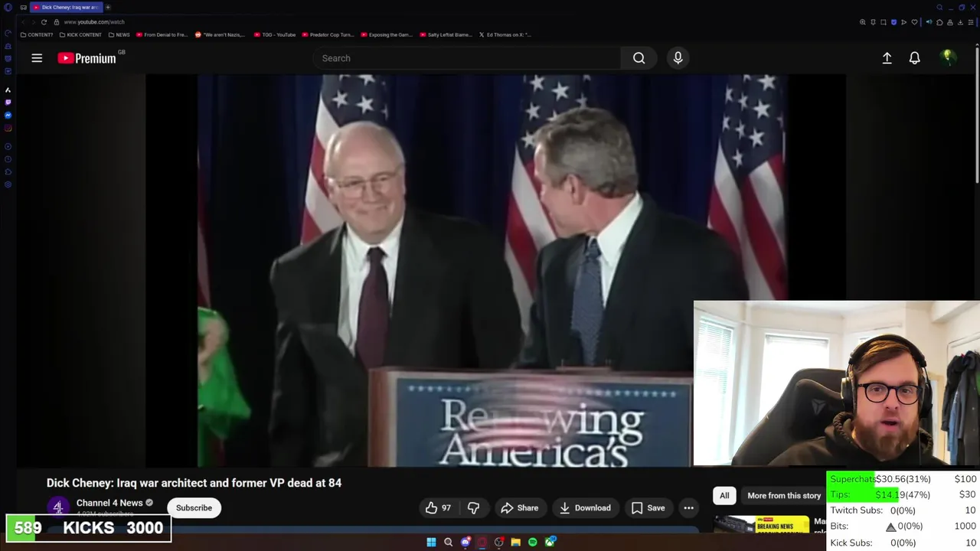
Task: Mute the tab via speaker icon
Action: (x=929, y=22)
